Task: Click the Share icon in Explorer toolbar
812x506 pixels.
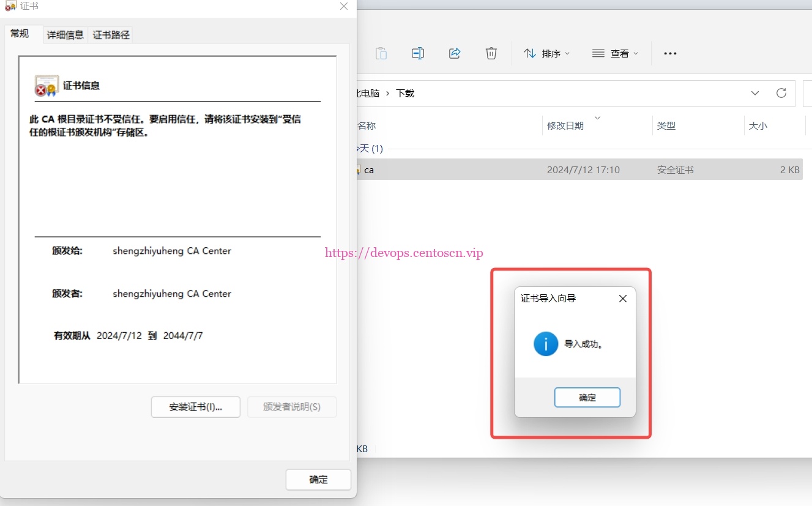Action: [455, 53]
